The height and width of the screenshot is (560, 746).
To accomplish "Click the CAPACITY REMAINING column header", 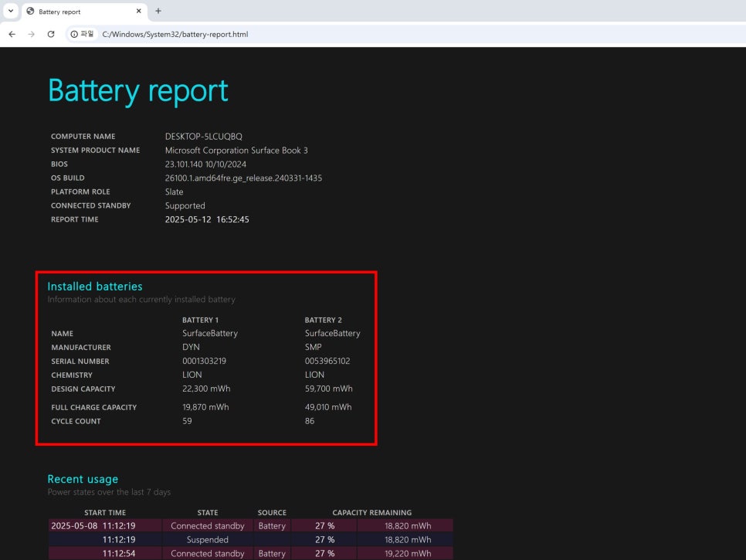I will 372,513.
